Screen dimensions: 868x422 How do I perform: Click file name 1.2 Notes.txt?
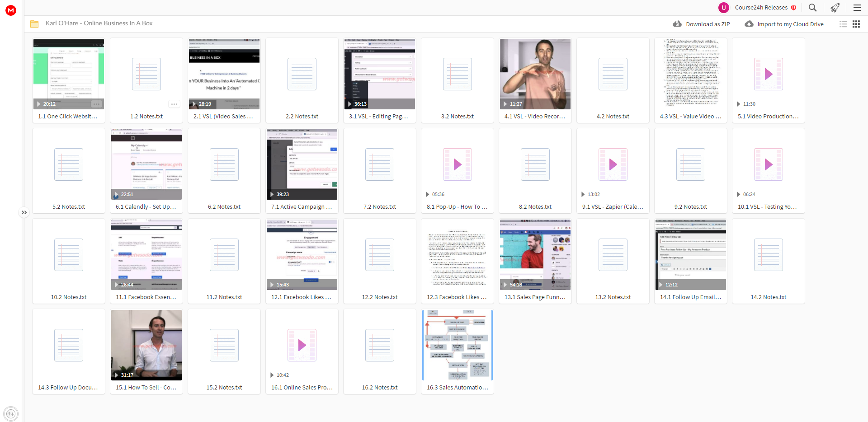point(146,117)
